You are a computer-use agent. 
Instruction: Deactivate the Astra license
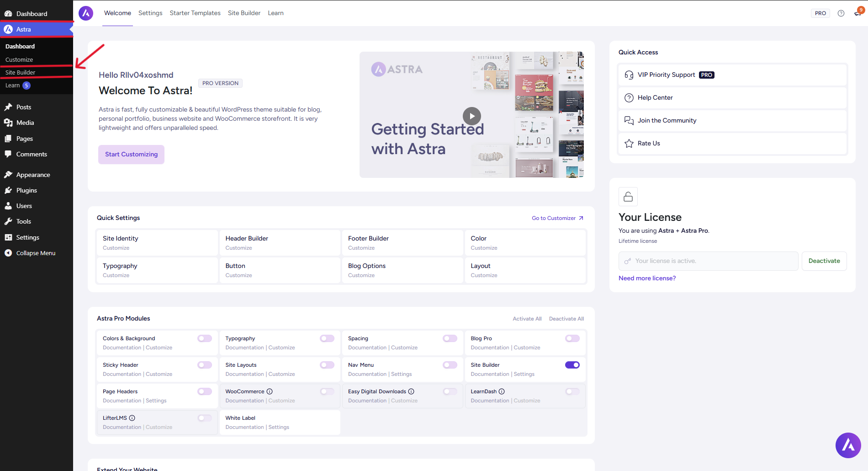pos(824,261)
